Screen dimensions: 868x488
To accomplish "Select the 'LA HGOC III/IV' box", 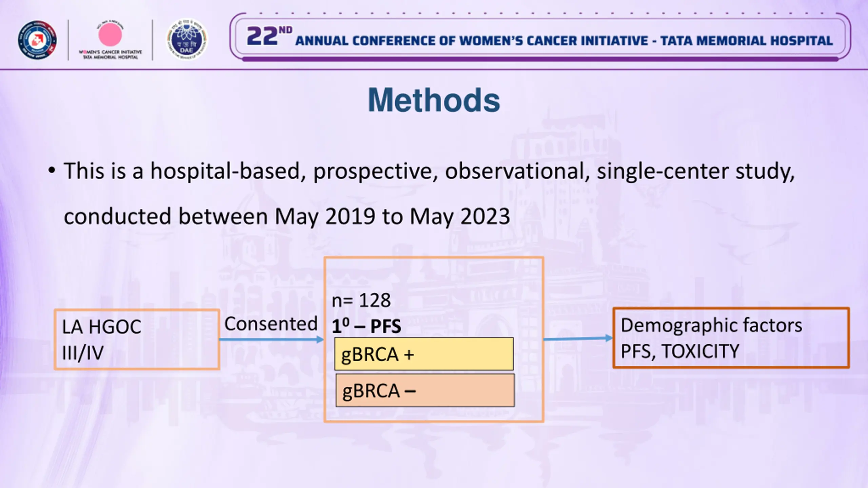I will pyautogui.click(x=137, y=340).
